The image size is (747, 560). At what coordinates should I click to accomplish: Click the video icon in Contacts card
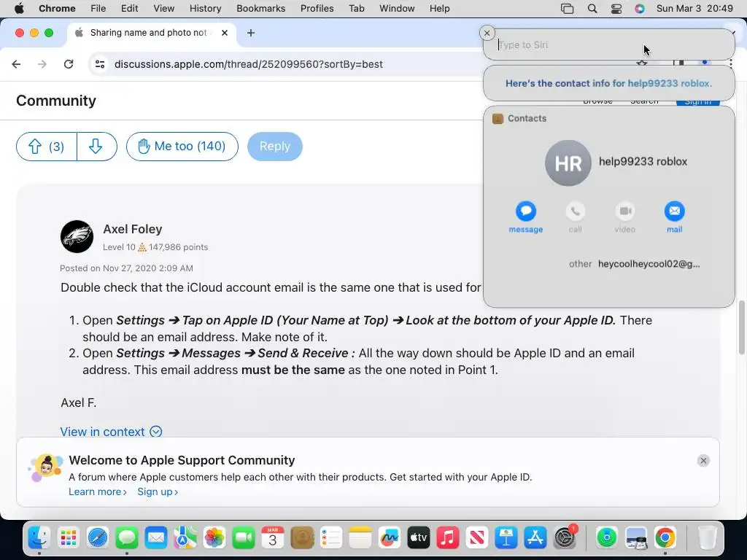click(624, 217)
